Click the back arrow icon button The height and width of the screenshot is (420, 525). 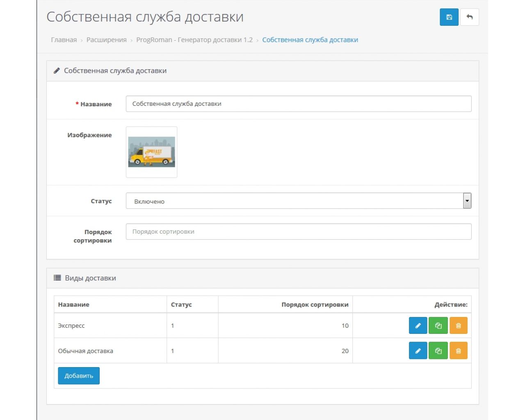[x=470, y=17]
